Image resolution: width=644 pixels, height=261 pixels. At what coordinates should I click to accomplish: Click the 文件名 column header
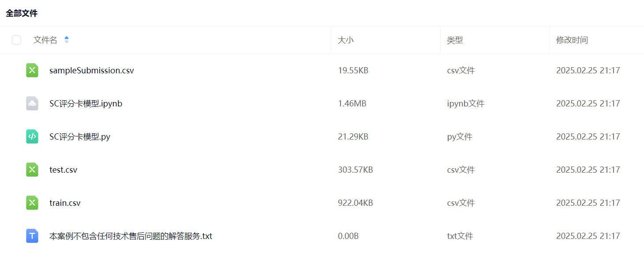(45, 40)
